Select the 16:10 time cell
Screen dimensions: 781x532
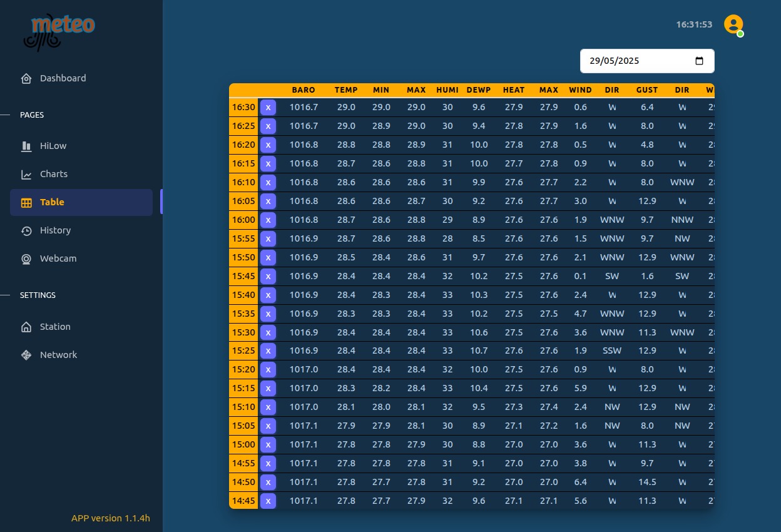[243, 182]
